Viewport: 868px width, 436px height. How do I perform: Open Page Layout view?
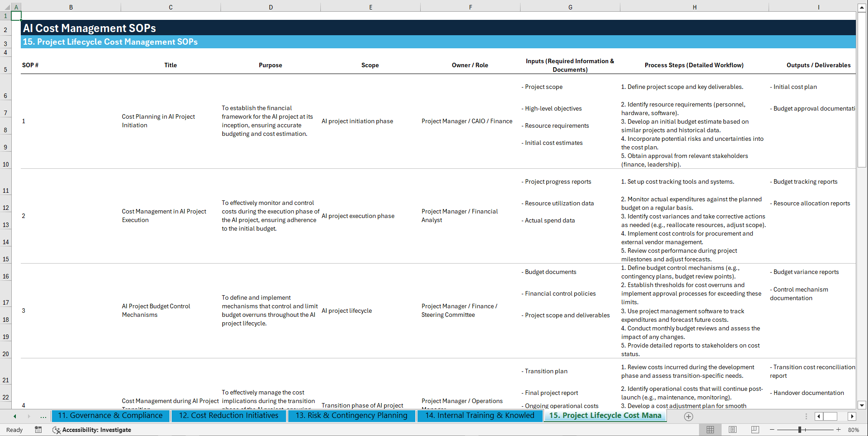click(733, 430)
